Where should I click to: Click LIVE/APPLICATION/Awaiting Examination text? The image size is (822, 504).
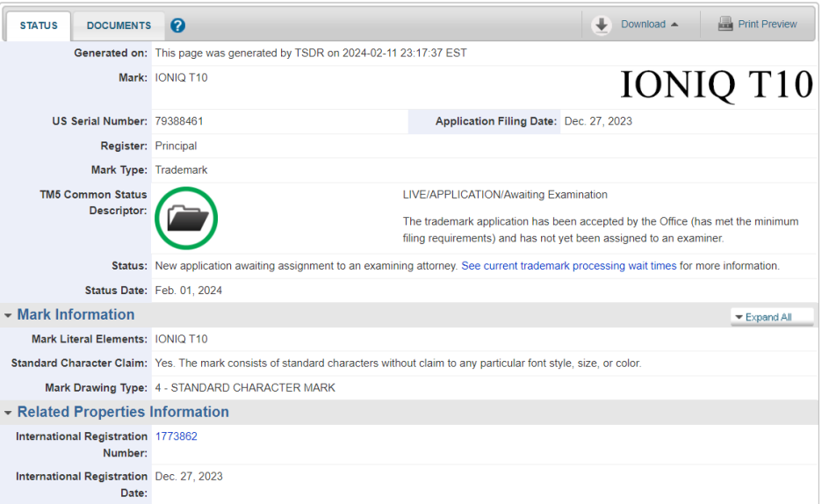pyautogui.click(x=505, y=194)
